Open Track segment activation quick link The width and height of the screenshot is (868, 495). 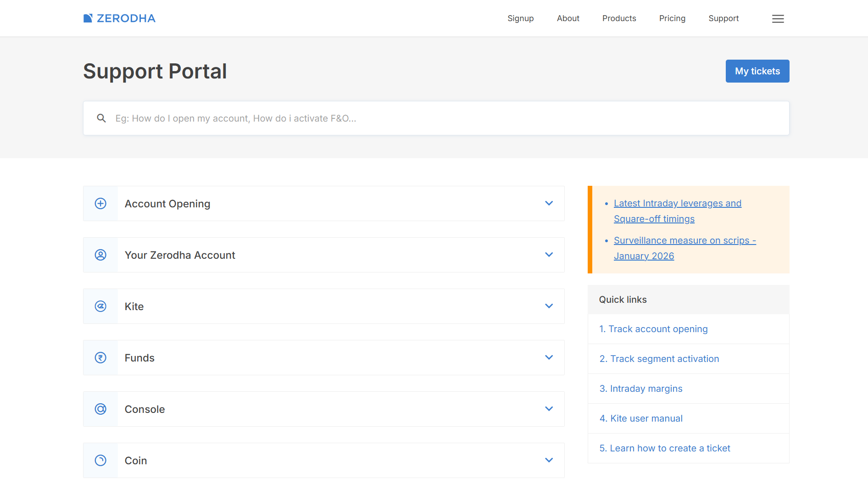[659, 359]
